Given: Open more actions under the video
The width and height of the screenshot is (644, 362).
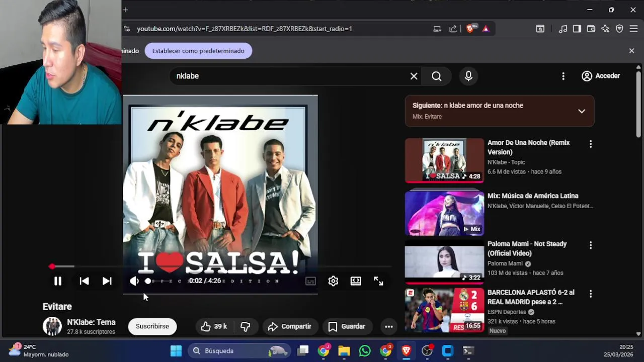Looking at the screenshot, I should click(389, 326).
